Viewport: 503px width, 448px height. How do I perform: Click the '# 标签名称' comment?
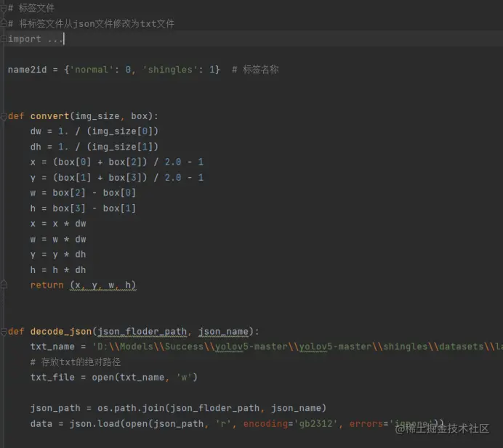tap(255, 70)
